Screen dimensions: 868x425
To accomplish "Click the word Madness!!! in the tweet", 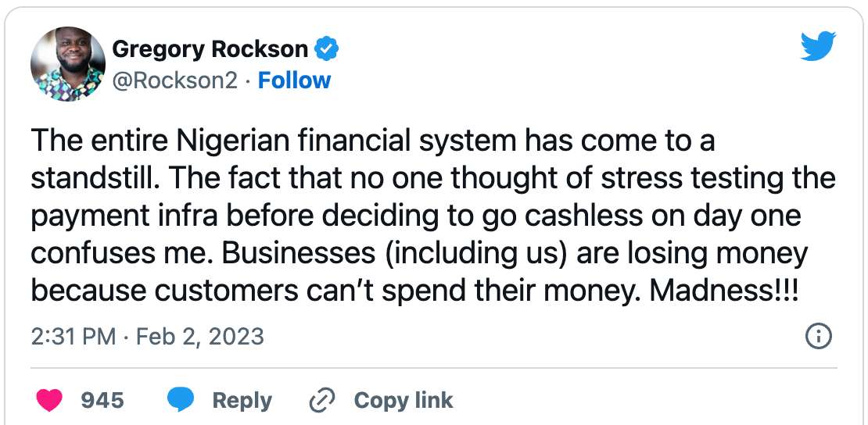I will tap(725, 291).
